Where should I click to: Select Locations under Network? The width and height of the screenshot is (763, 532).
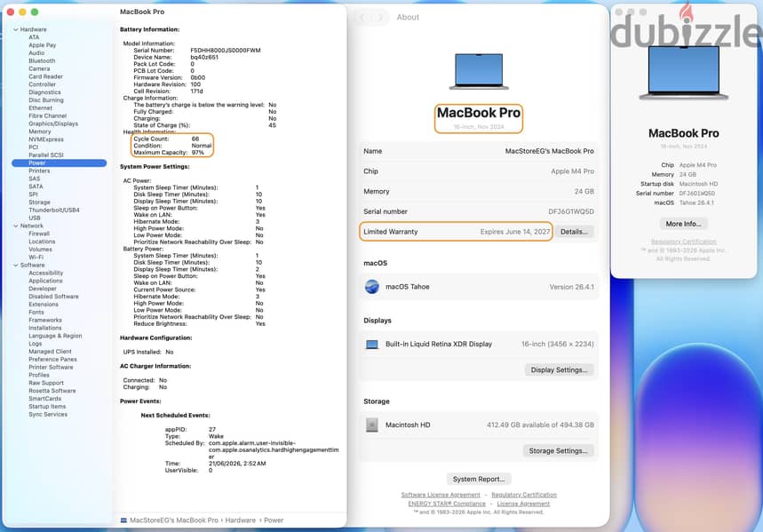[x=42, y=242]
